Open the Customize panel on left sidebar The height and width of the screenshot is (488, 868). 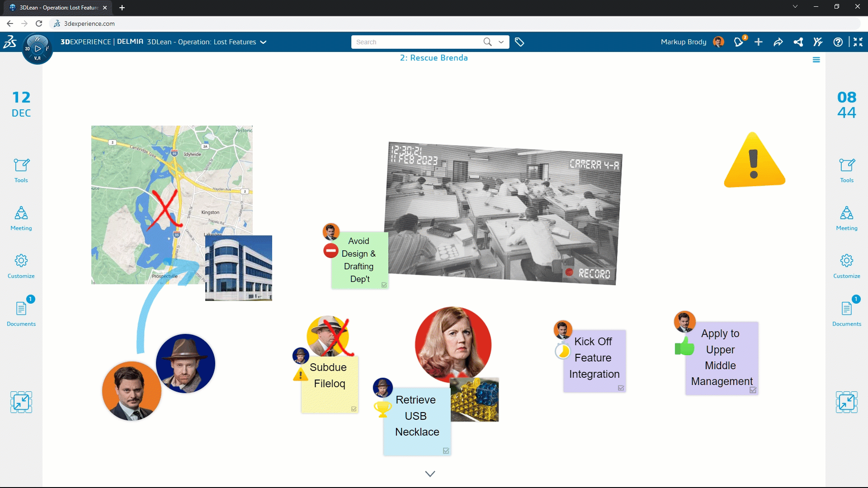coord(20,265)
